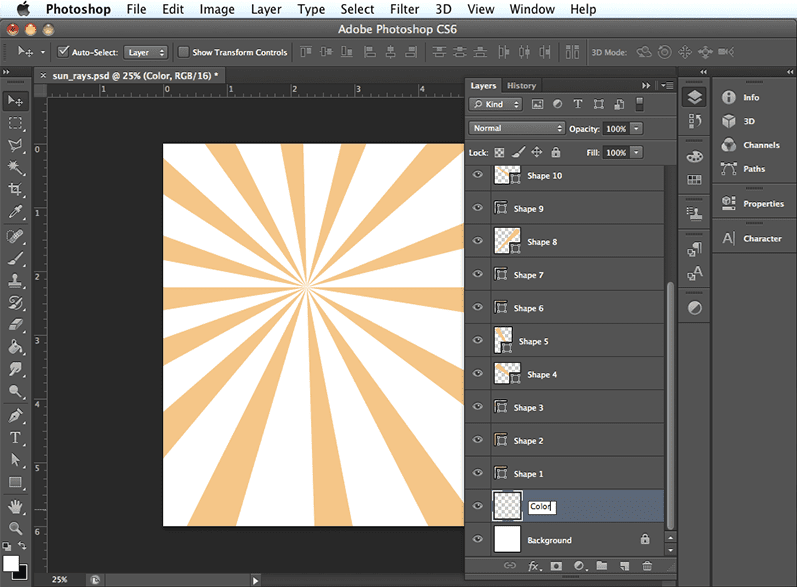
Task: Open the status bar info arrow
Action: (x=255, y=580)
